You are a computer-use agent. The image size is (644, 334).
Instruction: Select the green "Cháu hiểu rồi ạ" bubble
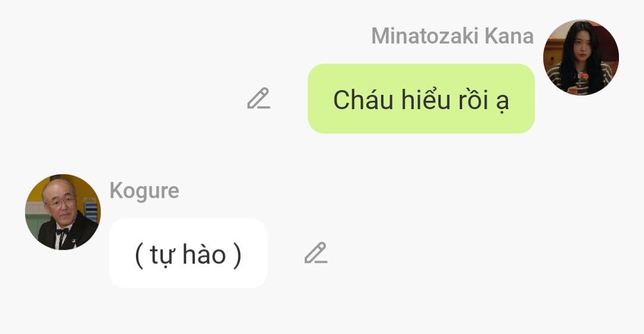421,98
